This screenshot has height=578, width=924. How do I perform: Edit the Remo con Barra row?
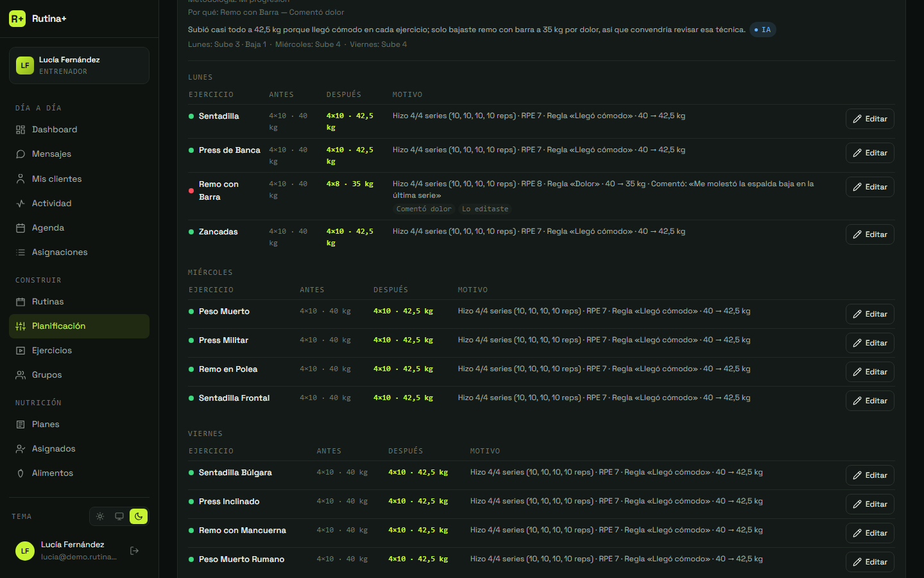[x=869, y=187]
